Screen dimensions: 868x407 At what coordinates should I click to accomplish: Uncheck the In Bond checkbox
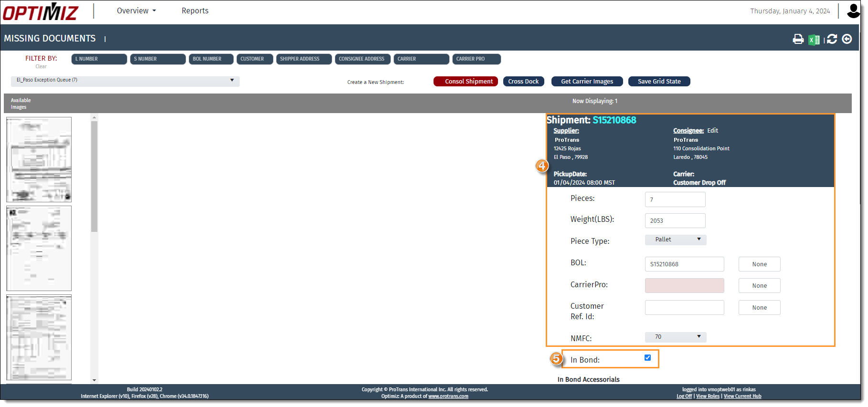tap(647, 358)
